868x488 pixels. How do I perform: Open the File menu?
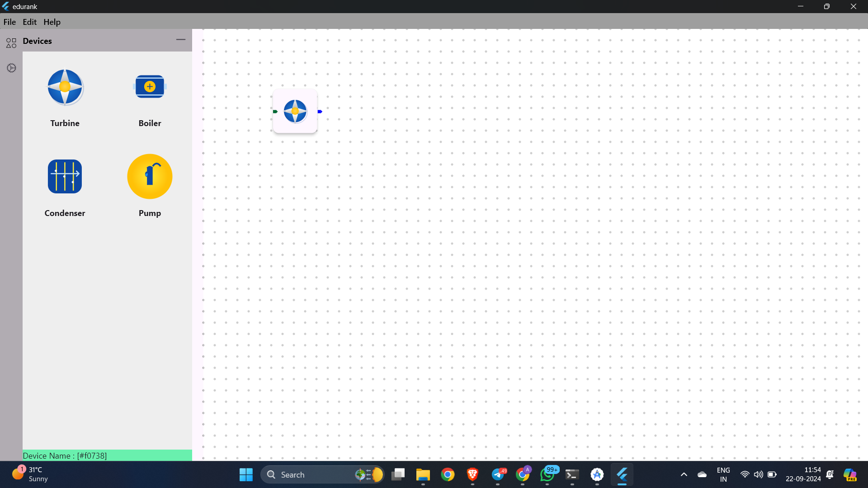(x=9, y=22)
